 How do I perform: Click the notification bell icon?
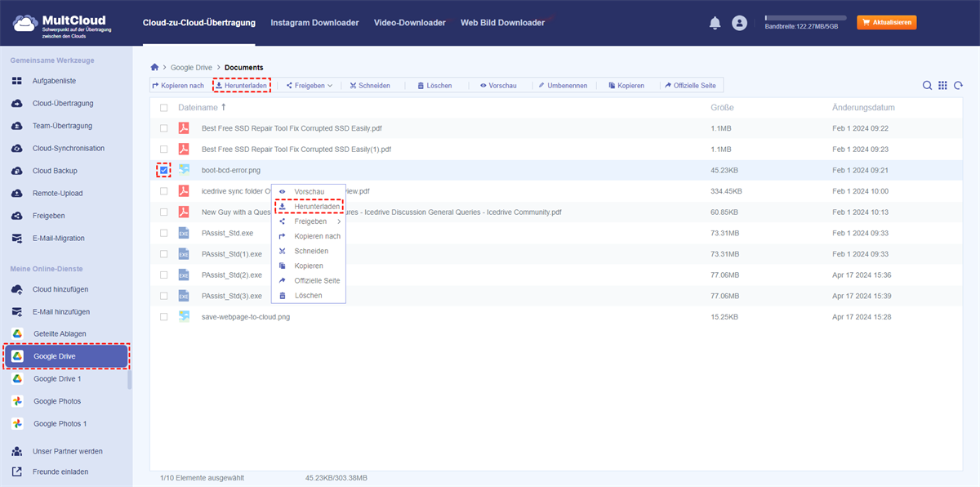pyautogui.click(x=715, y=23)
